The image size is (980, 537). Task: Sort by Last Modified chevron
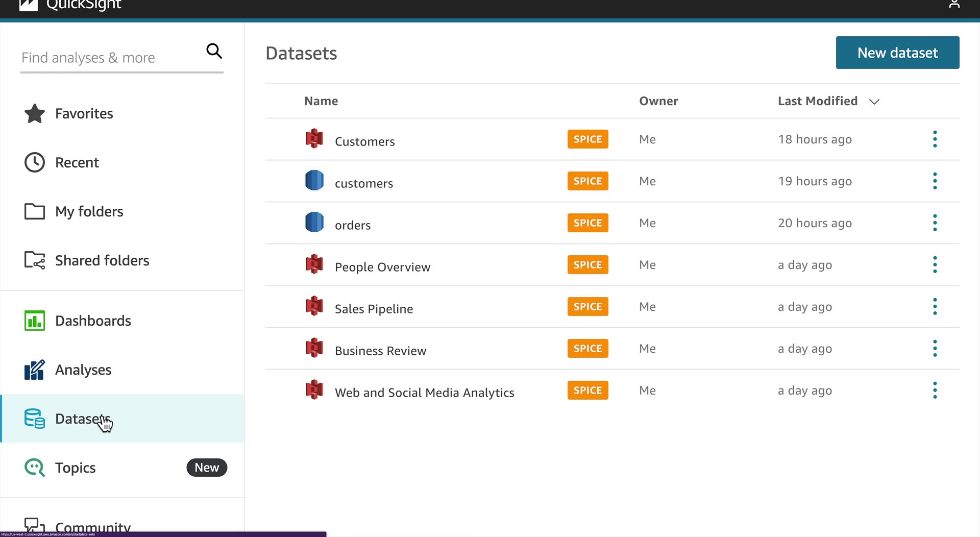[874, 102]
